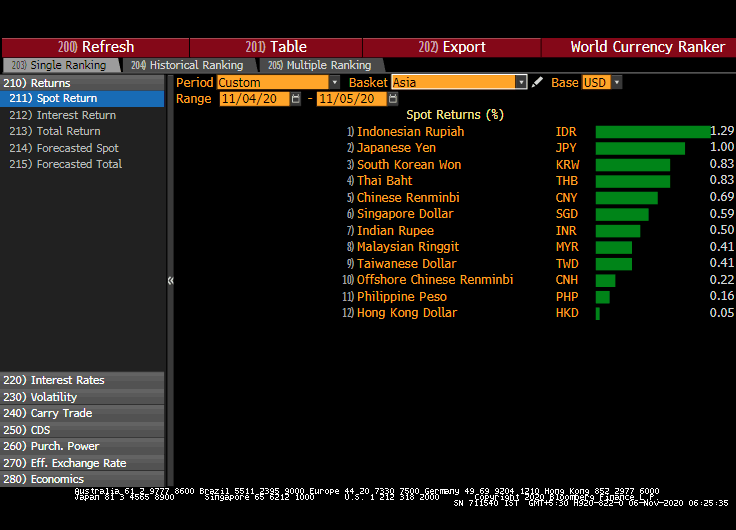
Task: Expand the Volatility section
Action: (54, 397)
